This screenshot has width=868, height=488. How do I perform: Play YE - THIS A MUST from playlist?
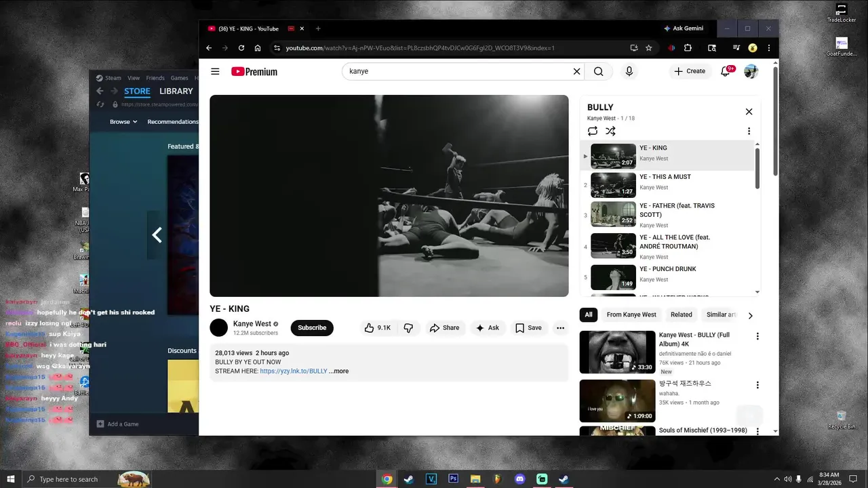tap(668, 184)
